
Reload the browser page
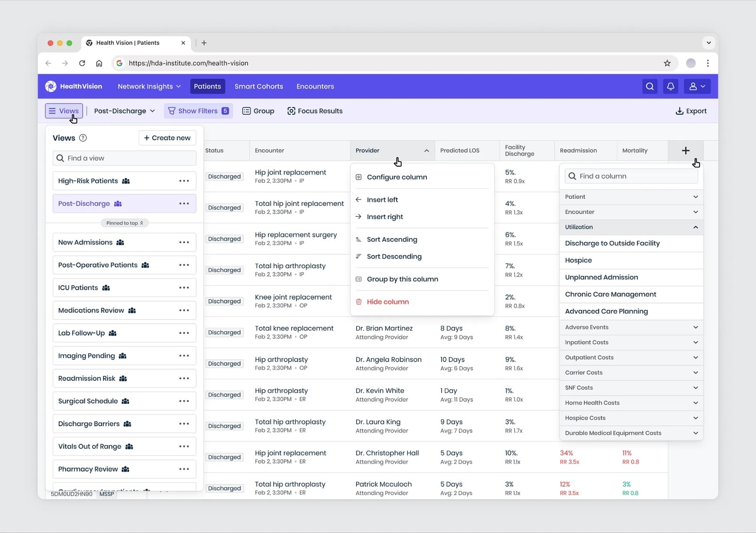[x=82, y=63]
